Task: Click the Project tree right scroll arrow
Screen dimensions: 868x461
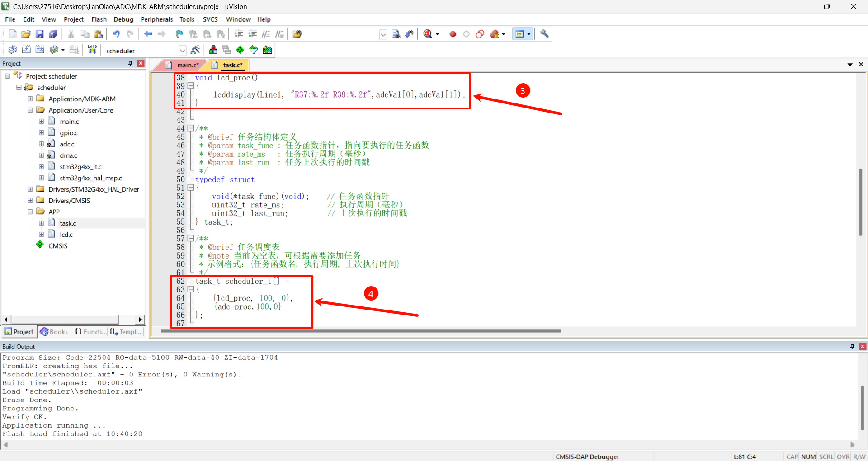Action: [x=140, y=320]
